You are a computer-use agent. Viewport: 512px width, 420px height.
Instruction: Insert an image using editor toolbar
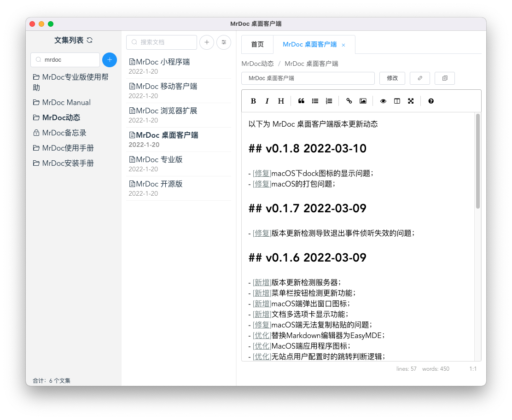[363, 101]
